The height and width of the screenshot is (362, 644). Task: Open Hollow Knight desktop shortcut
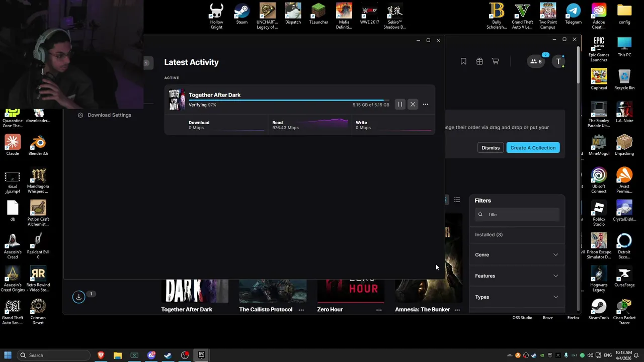coord(216,16)
